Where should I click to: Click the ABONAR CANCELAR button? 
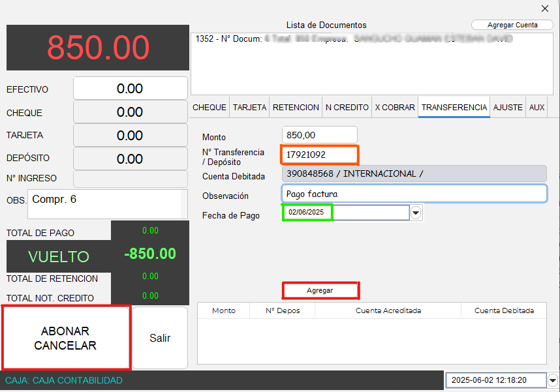[x=65, y=339]
